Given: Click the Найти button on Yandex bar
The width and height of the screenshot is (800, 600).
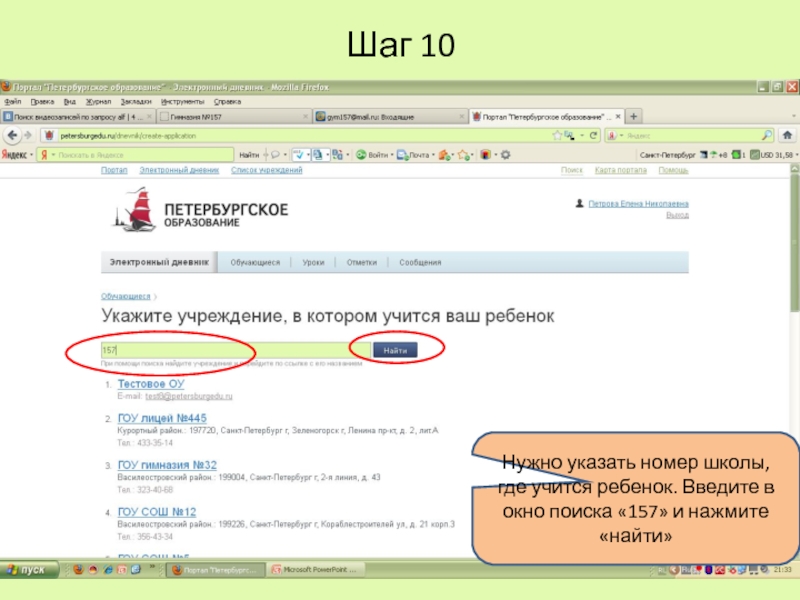Looking at the screenshot, I should click(249, 155).
